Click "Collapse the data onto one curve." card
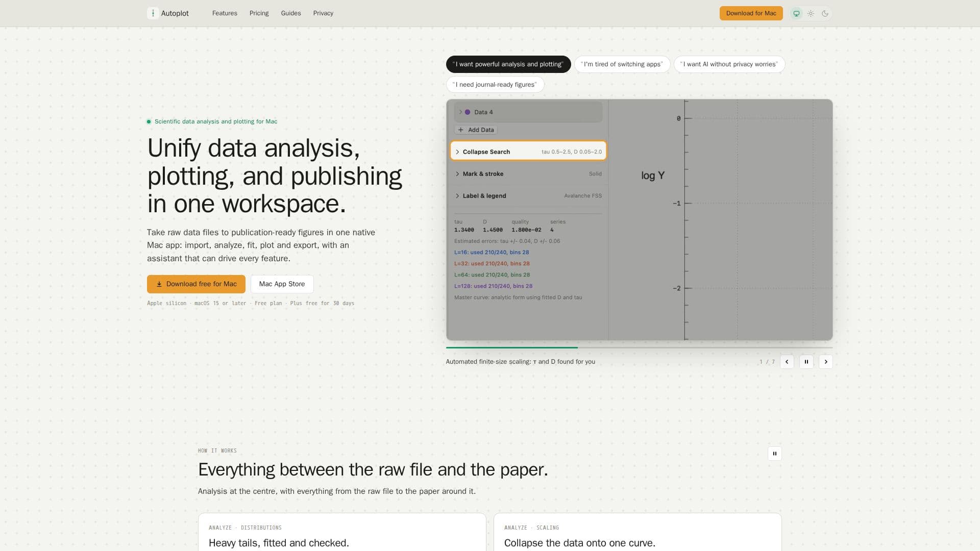980x551 pixels. click(638, 532)
